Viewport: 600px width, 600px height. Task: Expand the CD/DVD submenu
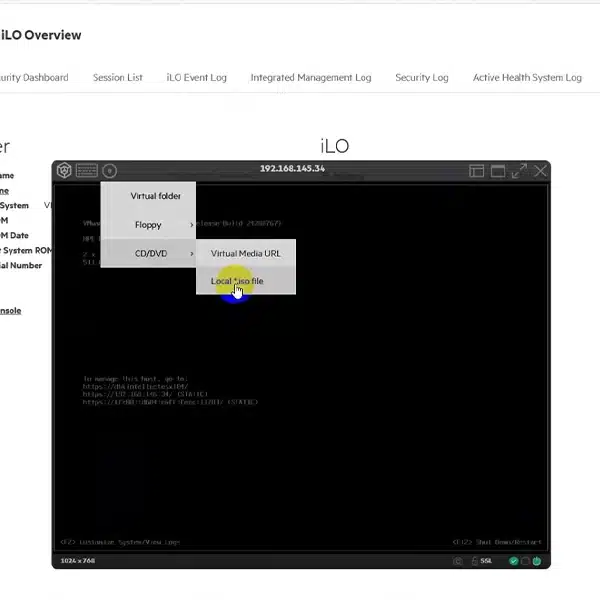coord(150,253)
